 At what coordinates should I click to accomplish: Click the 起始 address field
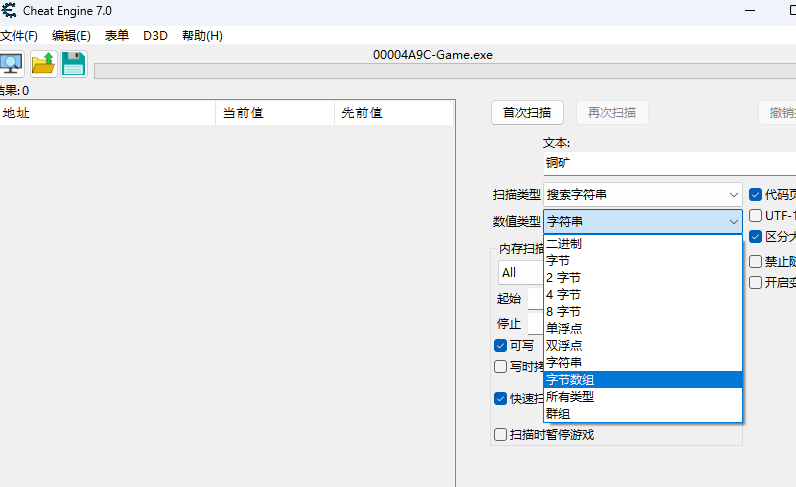tap(536, 299)
